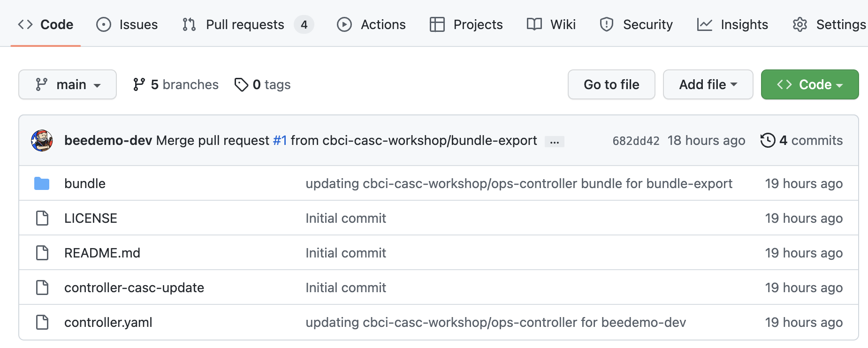Click the tags label icon
The height and width of the screenshot is (348, 868).
coord(241,85)
